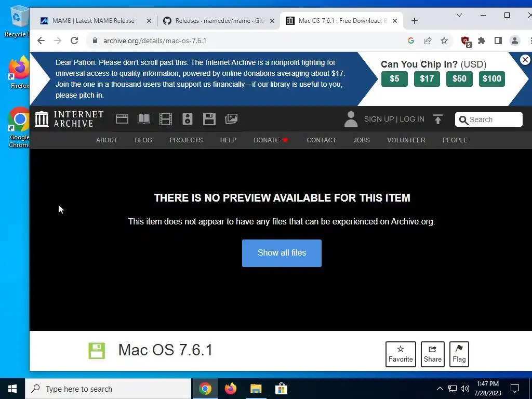Click the Windows Start button
Image resolution: width=532 pixels, height=399 pixels.
coord(12,389)
